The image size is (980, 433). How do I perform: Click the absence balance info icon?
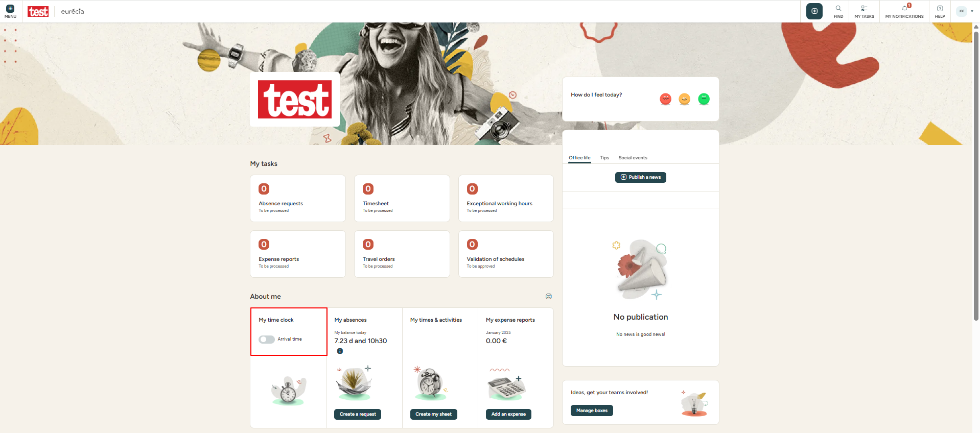pyautogui.click(x=340, y=351)
